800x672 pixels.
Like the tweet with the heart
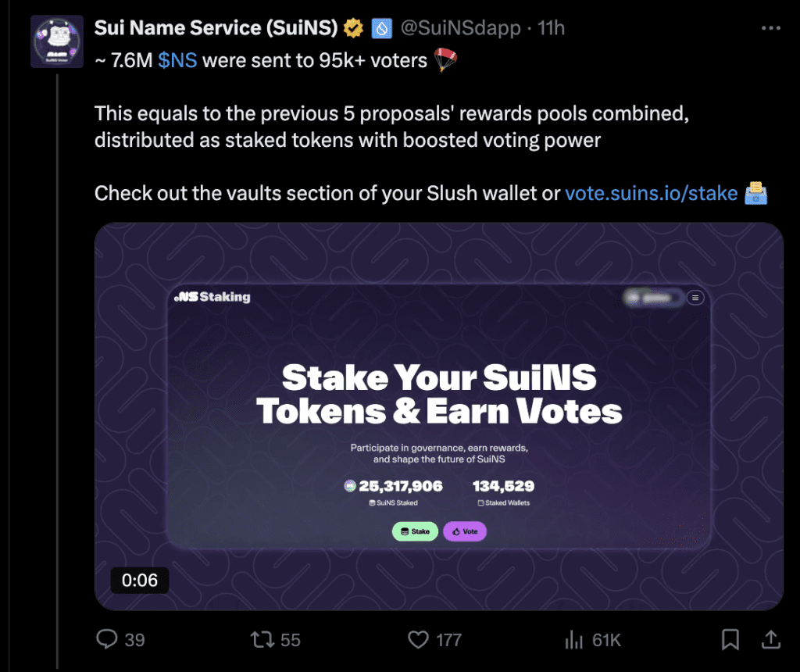(x=420, y=640)
